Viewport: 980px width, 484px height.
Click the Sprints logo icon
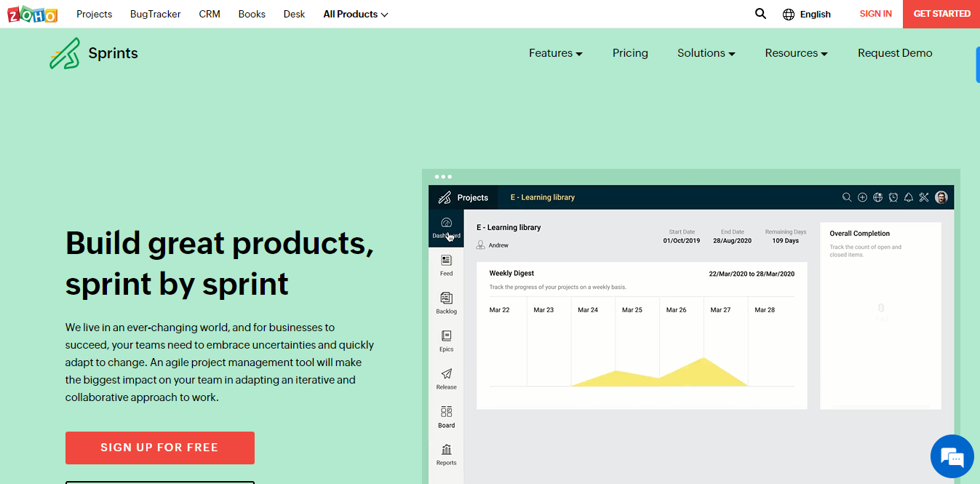65,53
